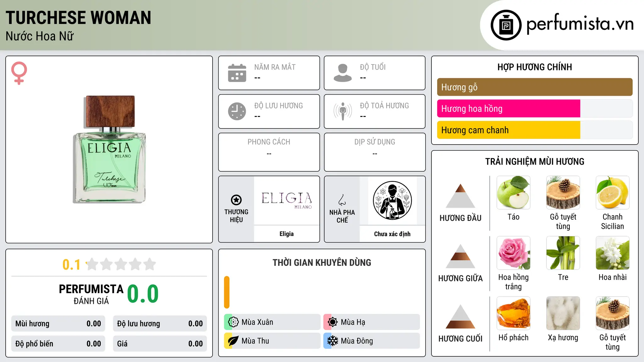Click the perfumista.vn perfume bottle logo icon

click(x=506, y=25)
